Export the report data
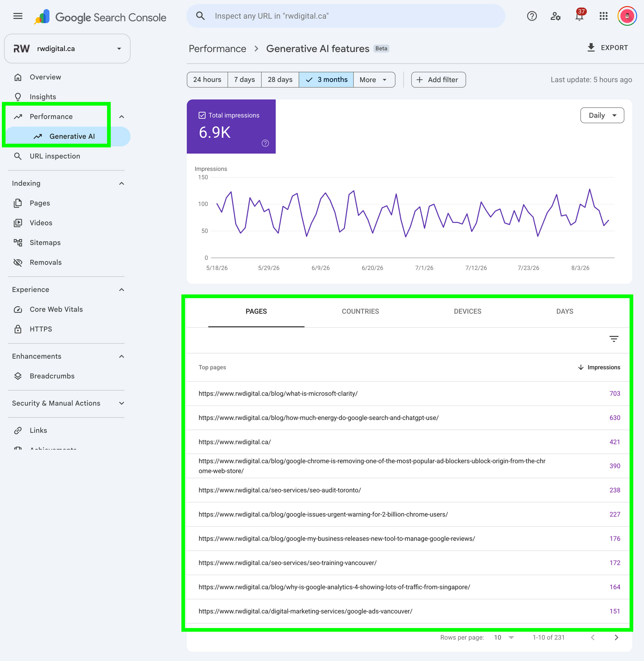Viewport: 644px width, 661px height. coord(608,48)
